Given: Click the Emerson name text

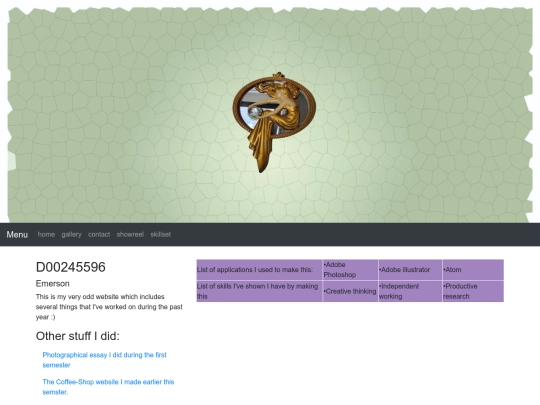Looking at the screenshot, I should (x=53, y=284).
